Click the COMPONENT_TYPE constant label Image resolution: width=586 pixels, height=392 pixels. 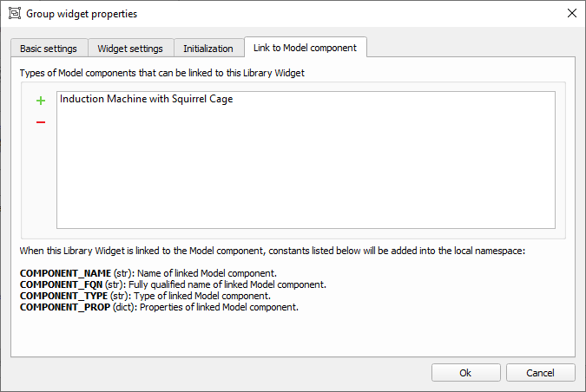coord(63,296)
